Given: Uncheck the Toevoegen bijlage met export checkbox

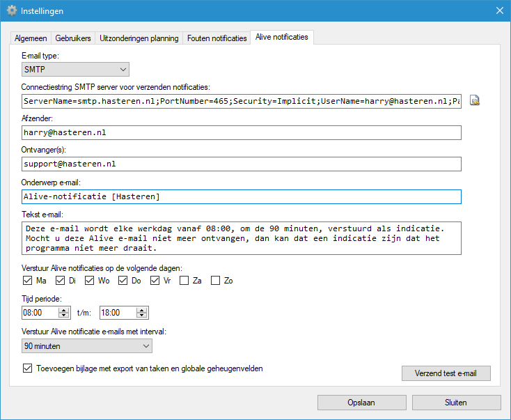Looking at the screenshot, I should 28,368.
